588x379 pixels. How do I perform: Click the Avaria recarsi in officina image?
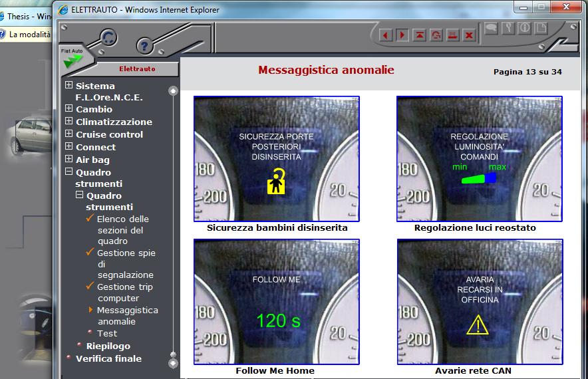coord(480,302)
